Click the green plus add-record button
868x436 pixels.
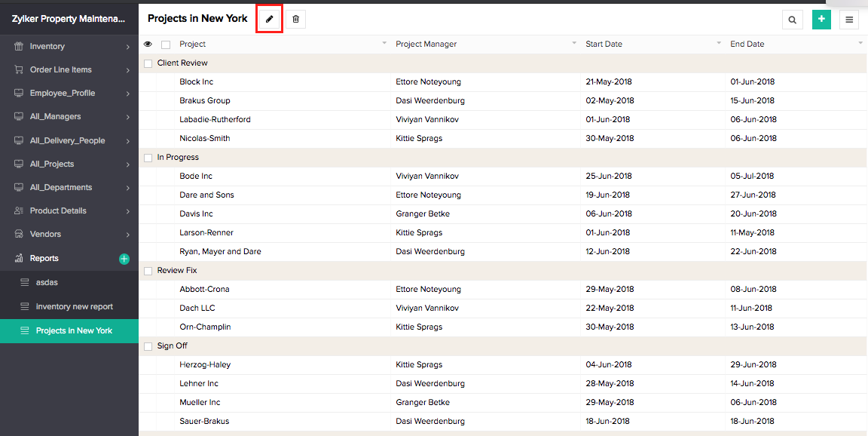(821, 20)
